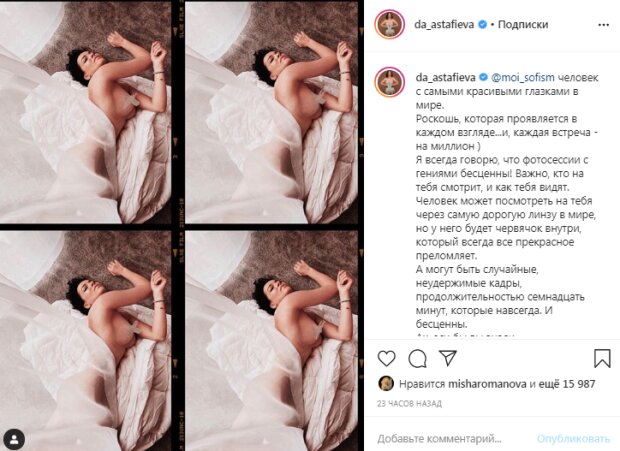Show tagged people icon on photo

pos(14,440)
